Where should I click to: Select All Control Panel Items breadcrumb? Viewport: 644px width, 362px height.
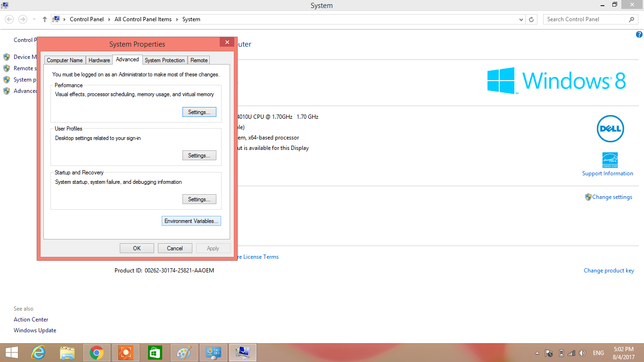(x=143, y=19)
